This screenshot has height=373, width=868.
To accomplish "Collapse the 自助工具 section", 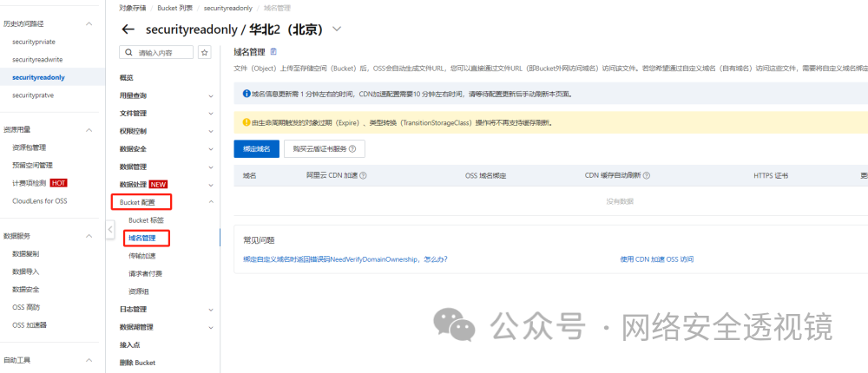I will [89, 360].
